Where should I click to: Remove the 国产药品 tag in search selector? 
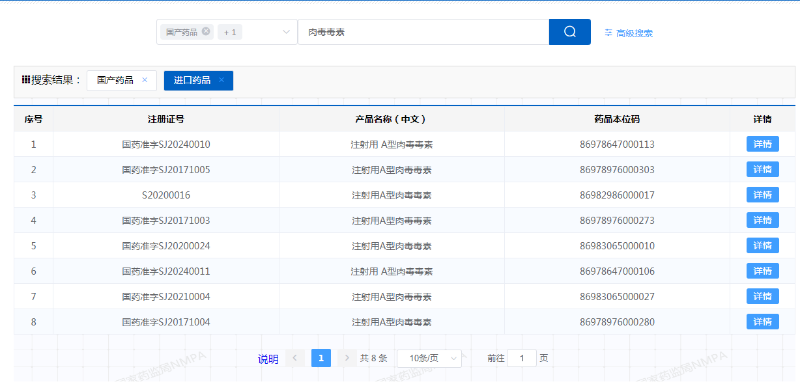click(x=206, y=32)
